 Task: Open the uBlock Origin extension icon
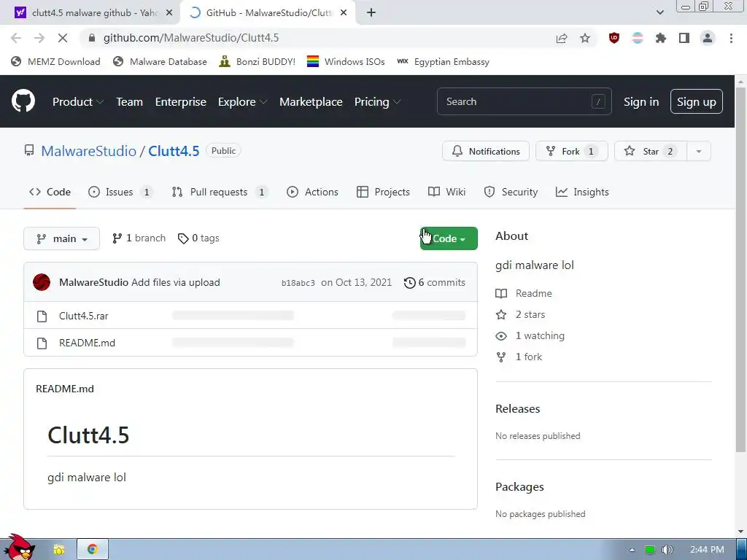click(x=614, y=38)
